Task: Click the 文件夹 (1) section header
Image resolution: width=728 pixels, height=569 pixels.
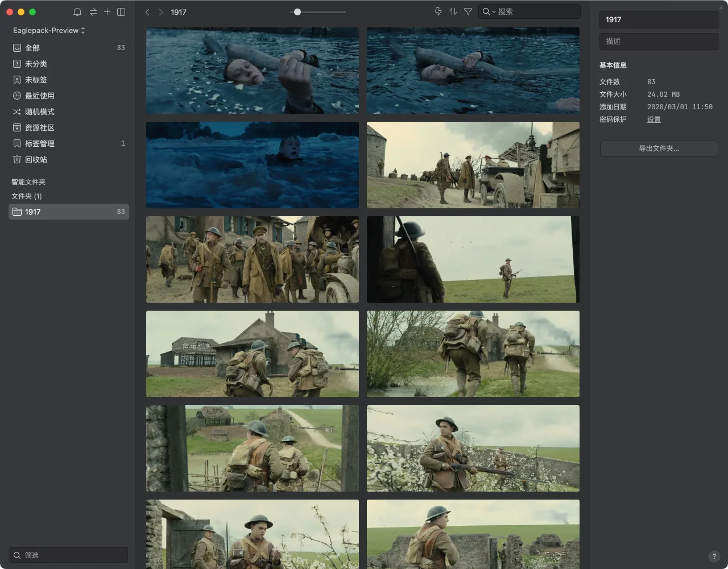Action: (27, 196)
